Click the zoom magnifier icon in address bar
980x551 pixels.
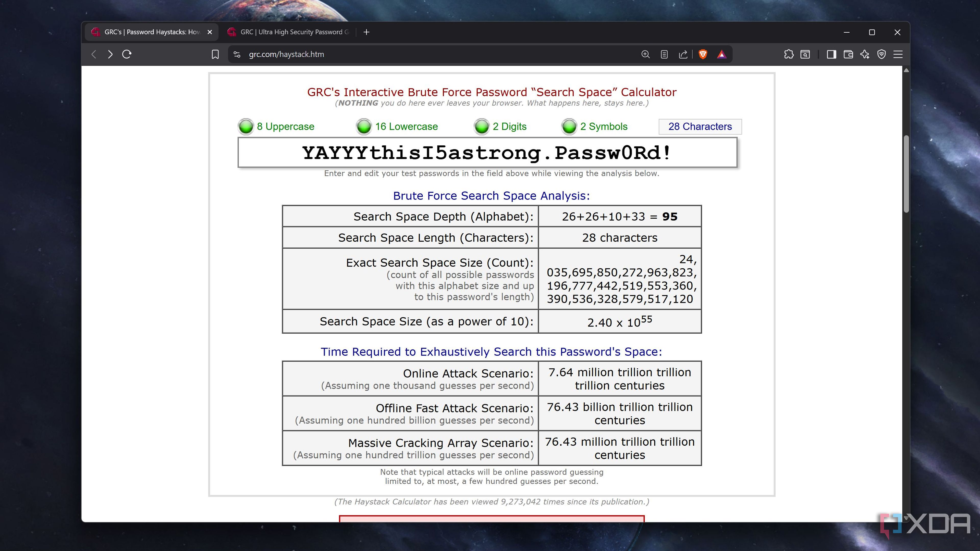pos(645,54)
